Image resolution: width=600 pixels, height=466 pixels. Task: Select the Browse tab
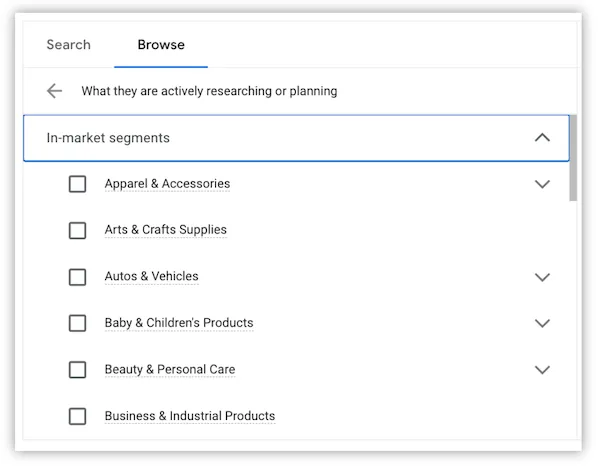point(161,45)
